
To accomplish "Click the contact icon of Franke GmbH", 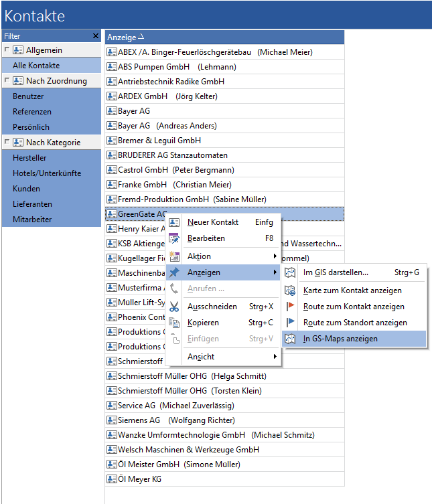I will click(x=112, y=185).
